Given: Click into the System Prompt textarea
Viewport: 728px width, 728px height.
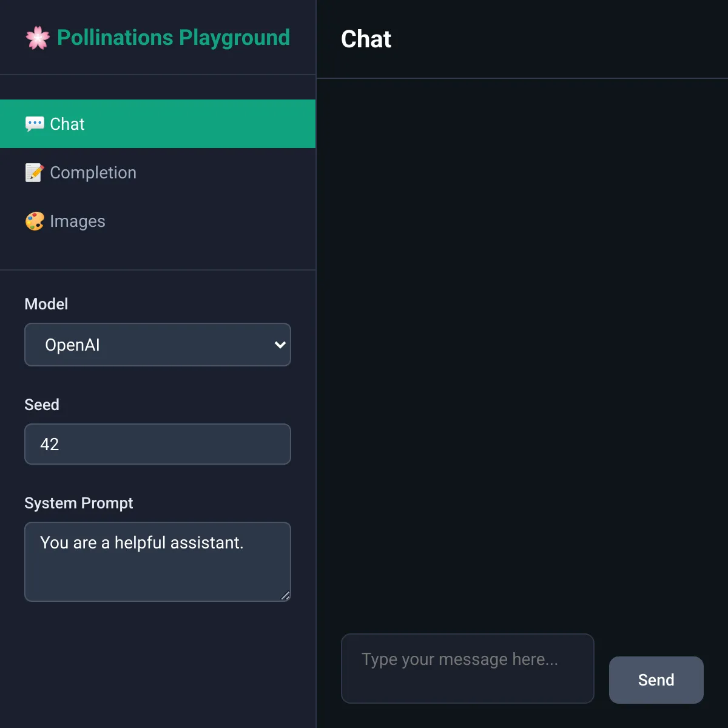Looking at the screenshot, I should [158, 562].
